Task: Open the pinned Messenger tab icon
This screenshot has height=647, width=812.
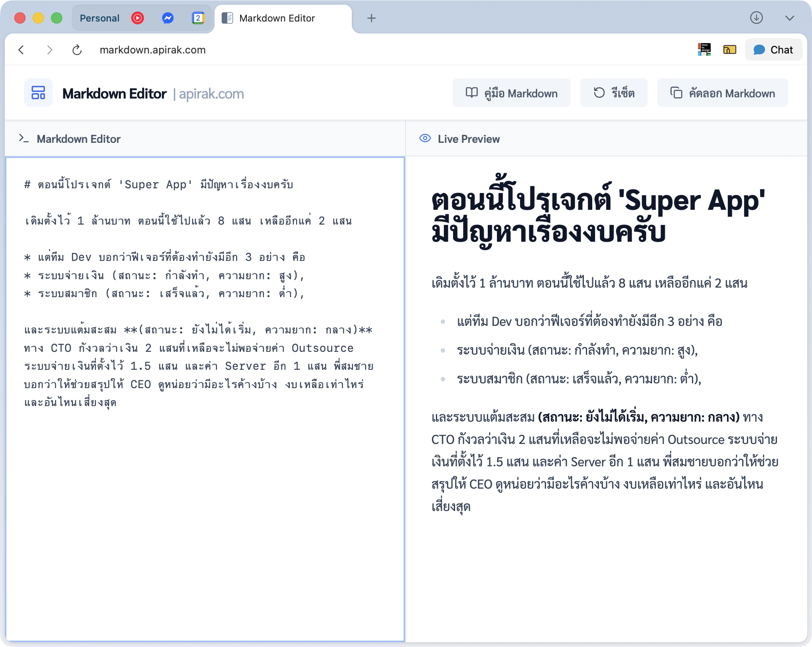Action: [168, 18]
